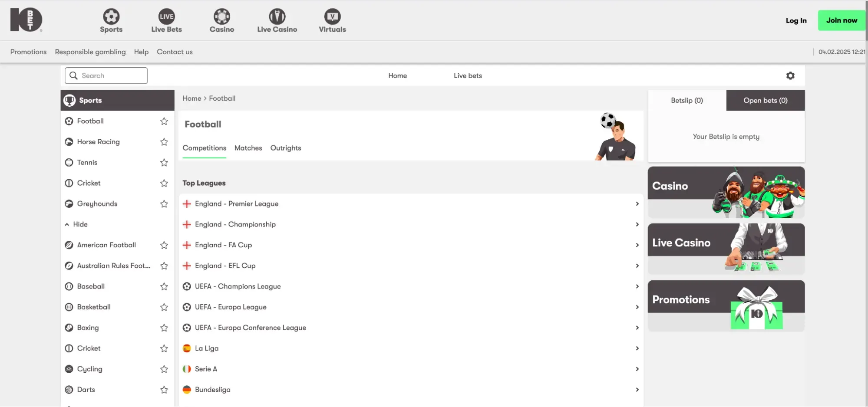Toggle the Boxing favorite star
Image resolution: width=868 pixels, height=407 pixels.
pyautogui.click(x=164, y=328)
